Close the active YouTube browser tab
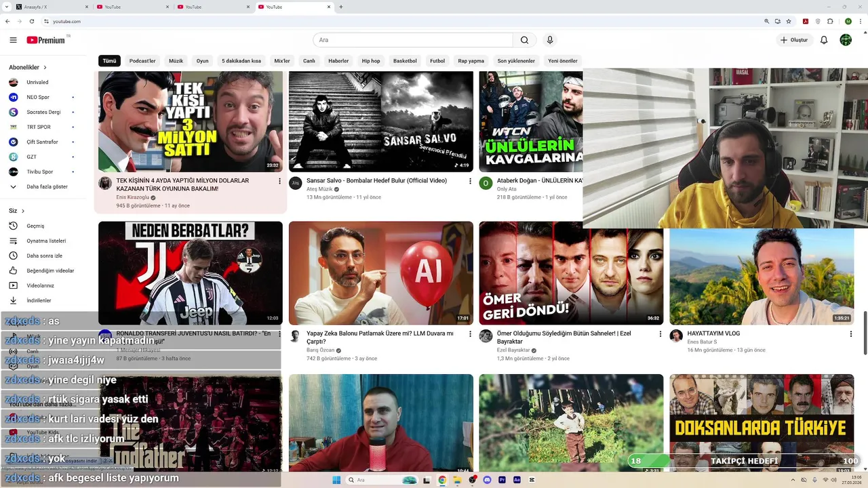 tap(330, 7)
